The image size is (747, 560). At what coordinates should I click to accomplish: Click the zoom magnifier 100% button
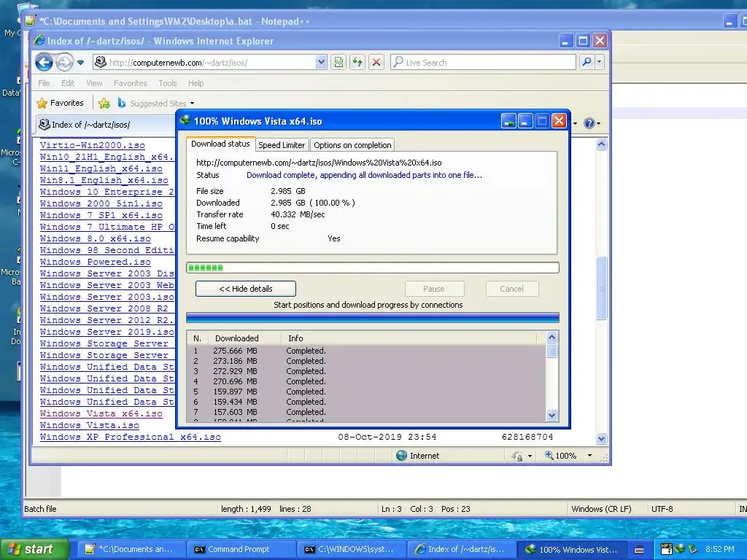(x=561, y=456)
